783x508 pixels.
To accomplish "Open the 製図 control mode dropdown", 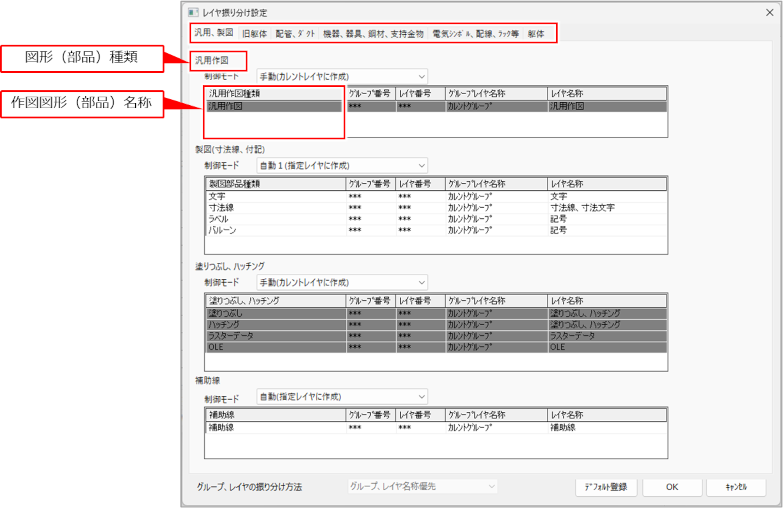I will pyautogui.click(x=341, y=165).
